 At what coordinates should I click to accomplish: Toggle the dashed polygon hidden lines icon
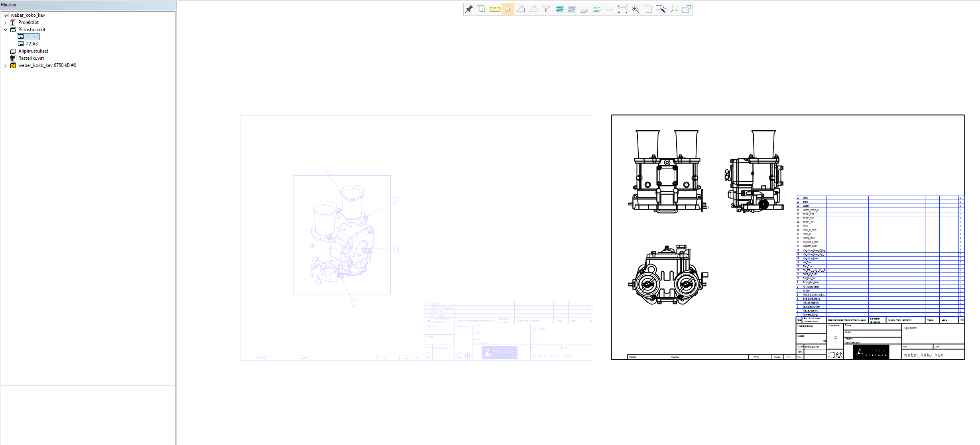(x=533, y=9)
